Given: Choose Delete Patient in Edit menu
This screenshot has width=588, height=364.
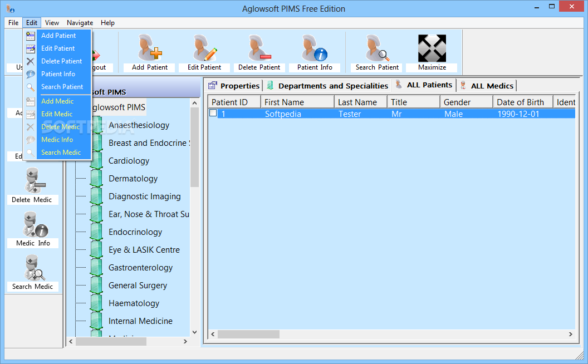Looking at the screenshot, I should coord(61,61).
